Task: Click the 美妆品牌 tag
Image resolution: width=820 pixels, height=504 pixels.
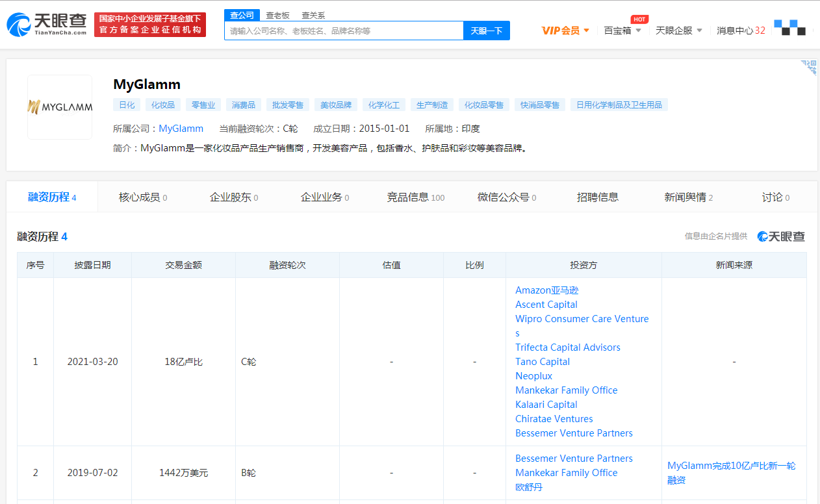Action: pos(336,105)
